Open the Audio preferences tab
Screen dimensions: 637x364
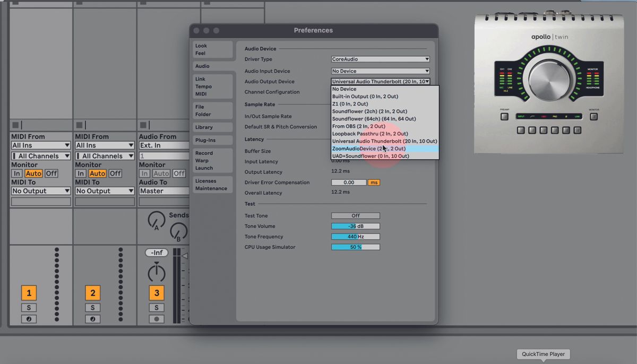[213, 66]
